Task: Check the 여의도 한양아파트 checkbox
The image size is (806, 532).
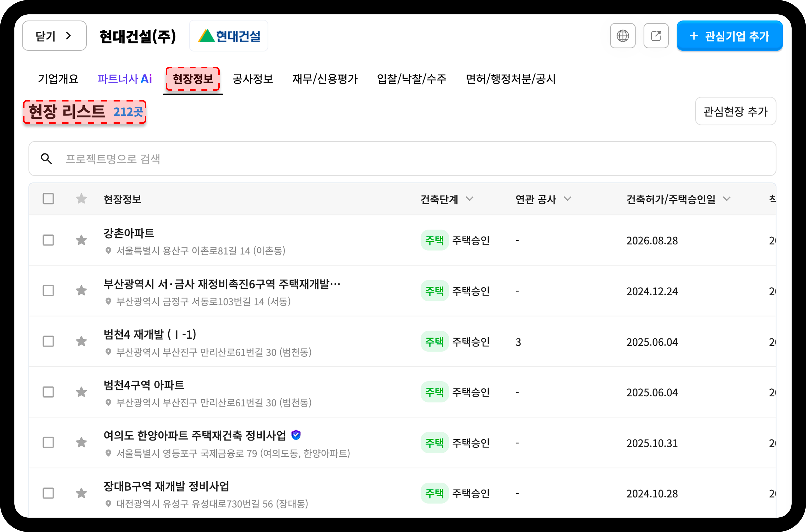Action: click(48, 442)
